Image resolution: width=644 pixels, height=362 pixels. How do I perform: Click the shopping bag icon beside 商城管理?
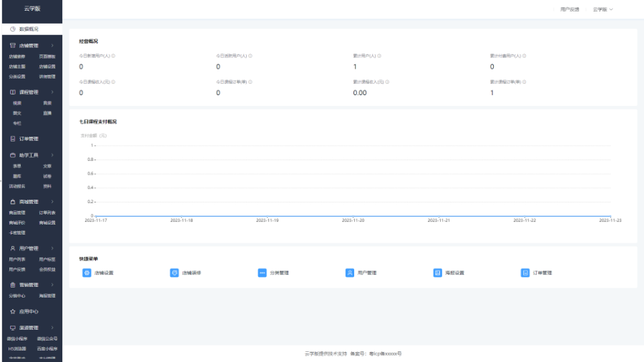pyautogui.click(x=13, y=202)
